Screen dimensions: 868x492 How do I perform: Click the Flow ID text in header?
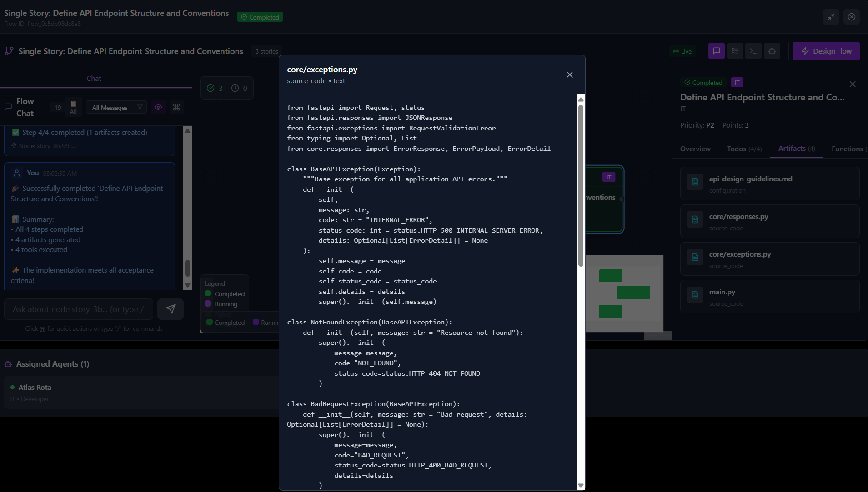42,24
